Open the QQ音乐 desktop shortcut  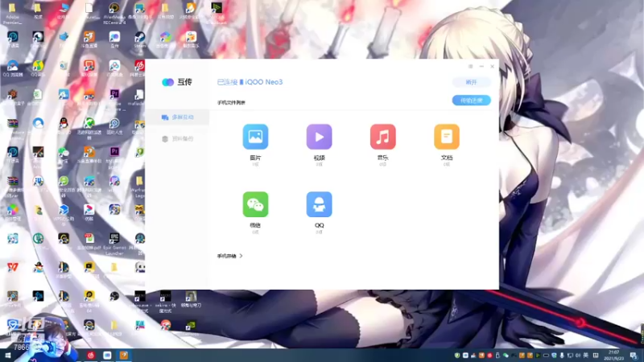[38, 68]
